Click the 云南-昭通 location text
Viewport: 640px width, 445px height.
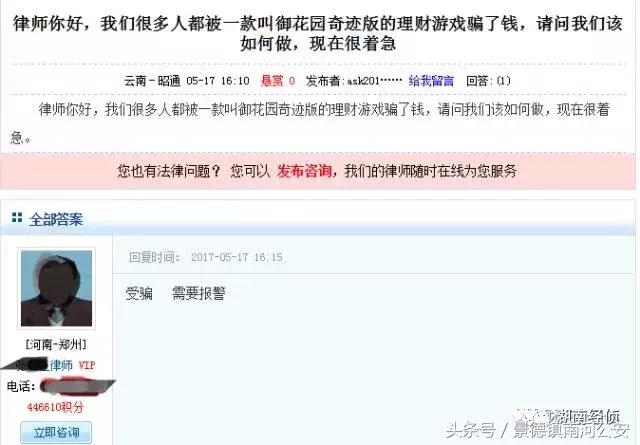(x=152, y=81)
